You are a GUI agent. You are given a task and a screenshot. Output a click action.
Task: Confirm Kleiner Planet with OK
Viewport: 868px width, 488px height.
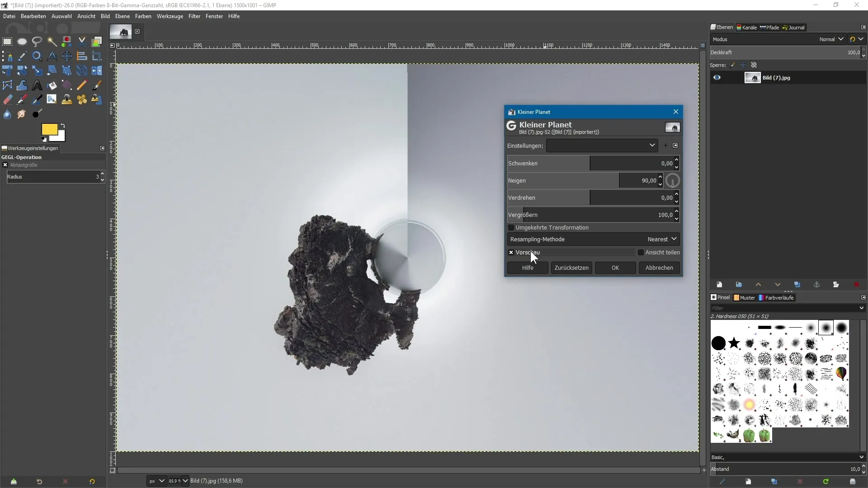(615, 268)
